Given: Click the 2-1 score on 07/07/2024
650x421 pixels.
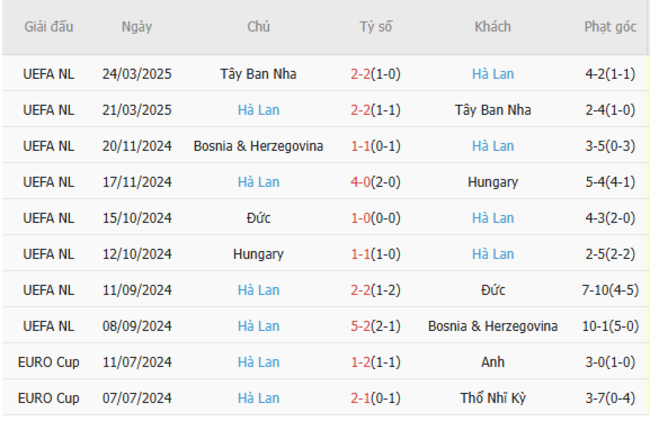Looking at the screenshot, I should [361, 398].
